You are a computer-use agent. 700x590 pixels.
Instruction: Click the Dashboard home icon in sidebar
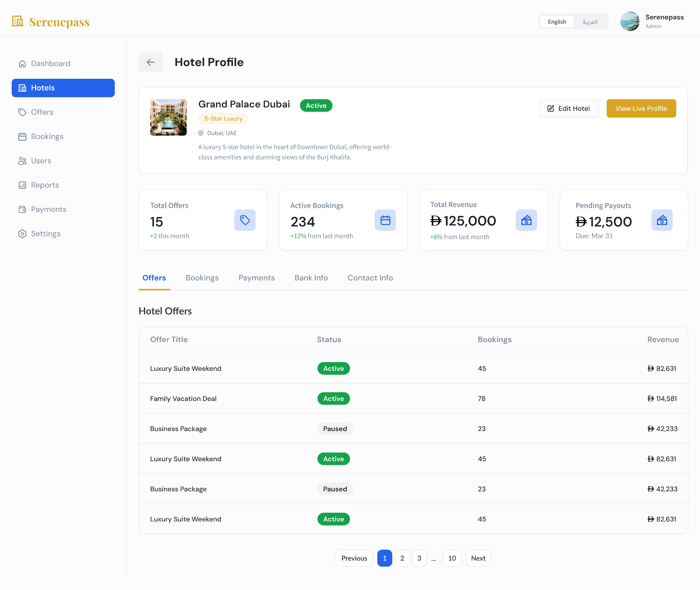[22, 64]
